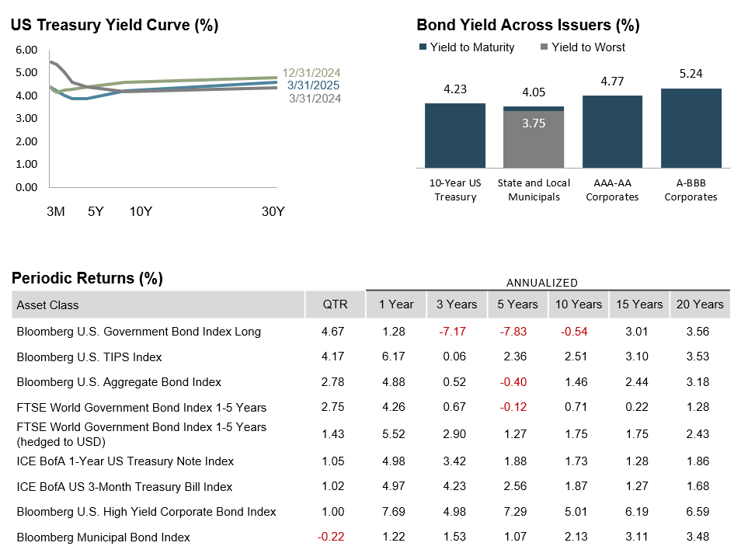Click the AAA-AA Corporates bar

pos(612,131)
